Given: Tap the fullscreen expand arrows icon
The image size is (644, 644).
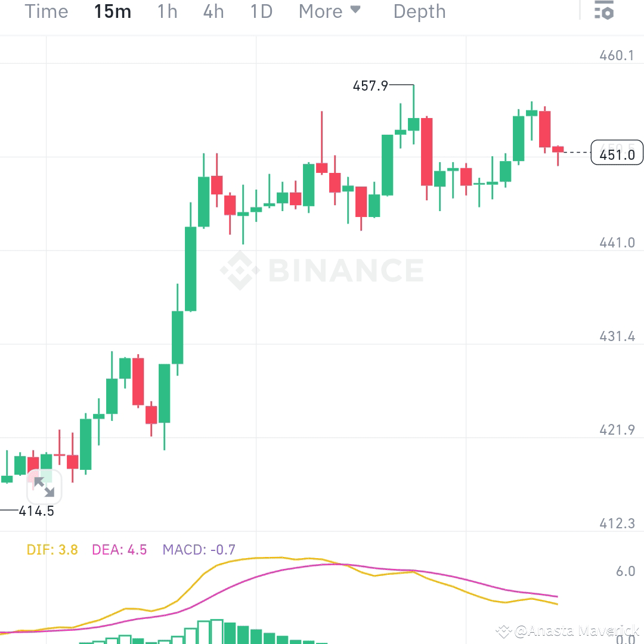Looking at the screenshot, I should click(45, 487).
